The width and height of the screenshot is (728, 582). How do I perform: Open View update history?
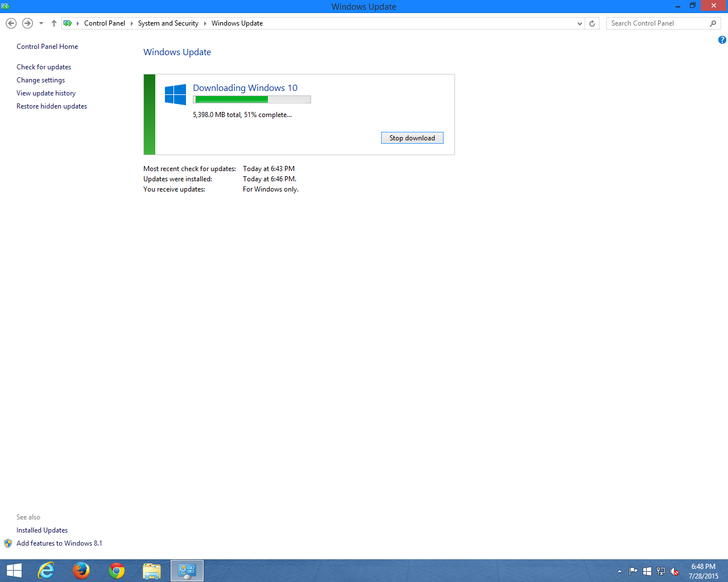click(x=46, y=93)
